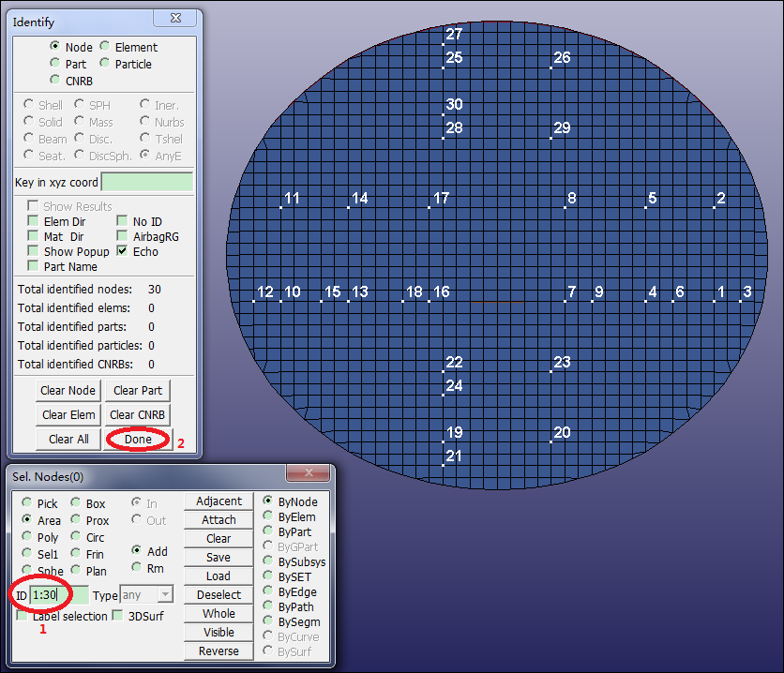Uncheck the Echo checkbox
Screen dimensions: 784x673
[123, 251]
